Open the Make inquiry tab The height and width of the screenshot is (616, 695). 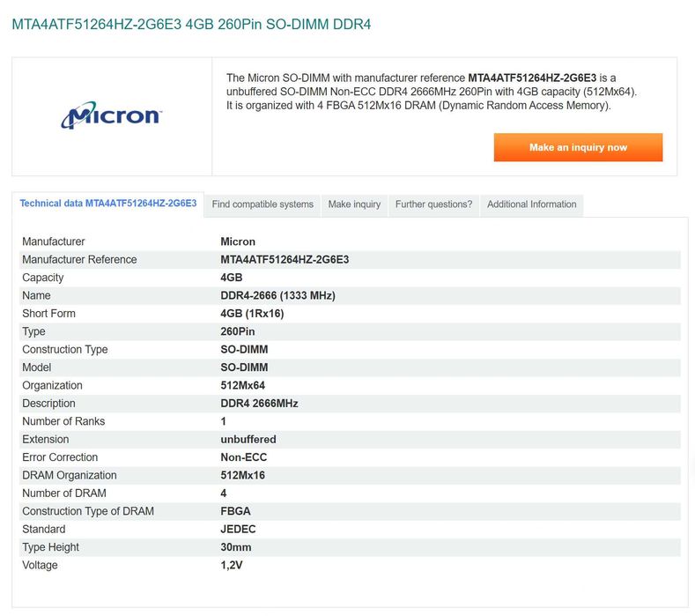tap(354, 204)
